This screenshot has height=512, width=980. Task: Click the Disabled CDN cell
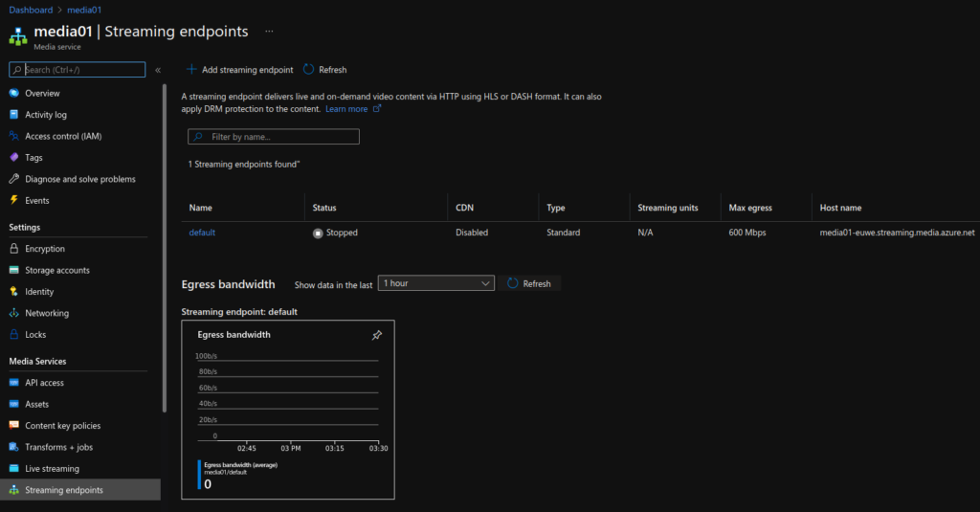pyautogui.click(x=472, y=233)
